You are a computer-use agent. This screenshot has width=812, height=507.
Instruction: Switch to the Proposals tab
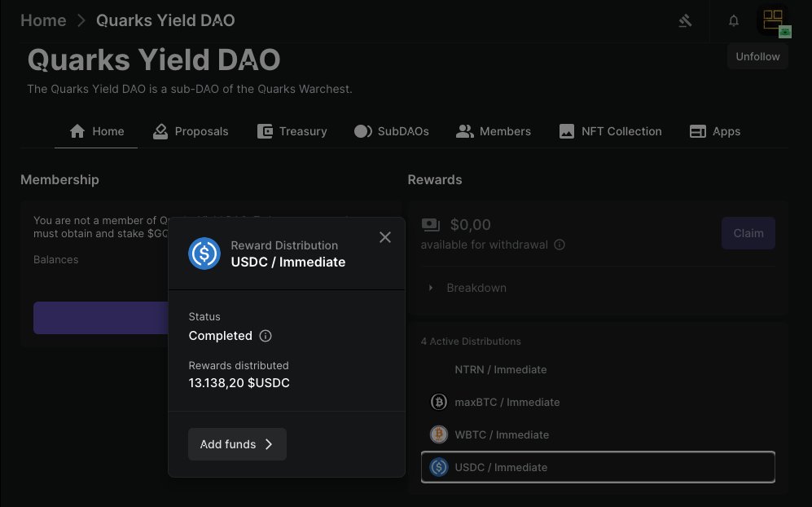[191, 131]
